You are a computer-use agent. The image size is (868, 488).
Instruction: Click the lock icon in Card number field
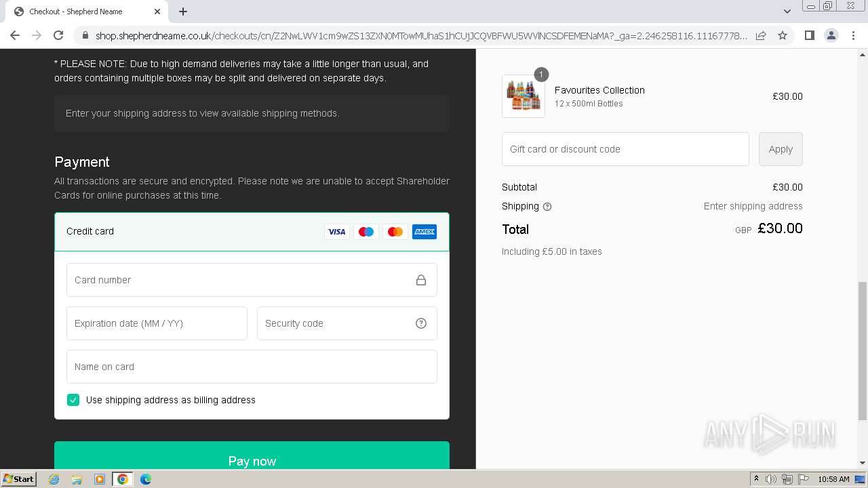click(x=421, y=280)
